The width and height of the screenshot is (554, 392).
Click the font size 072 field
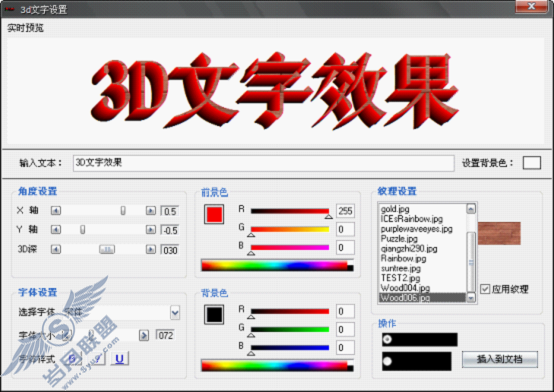point(165,335)
